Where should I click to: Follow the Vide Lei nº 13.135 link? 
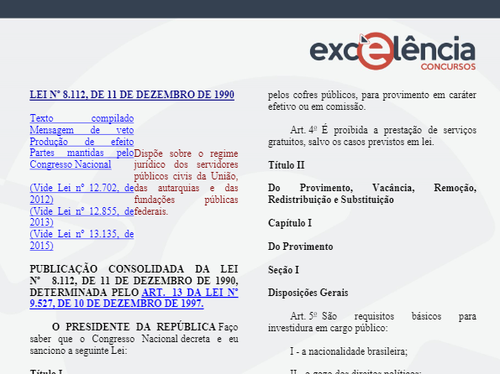point(82,239)
